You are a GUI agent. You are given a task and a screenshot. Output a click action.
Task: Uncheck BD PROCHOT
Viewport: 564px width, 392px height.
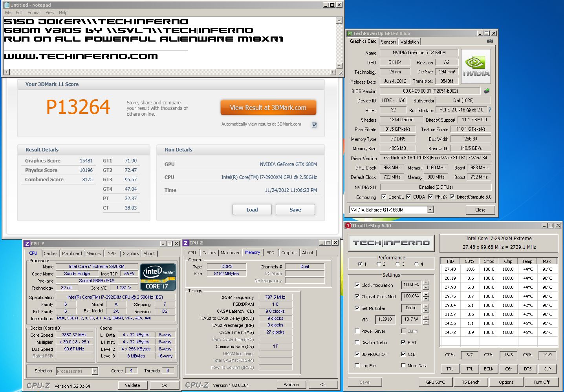tap(357, 354)
